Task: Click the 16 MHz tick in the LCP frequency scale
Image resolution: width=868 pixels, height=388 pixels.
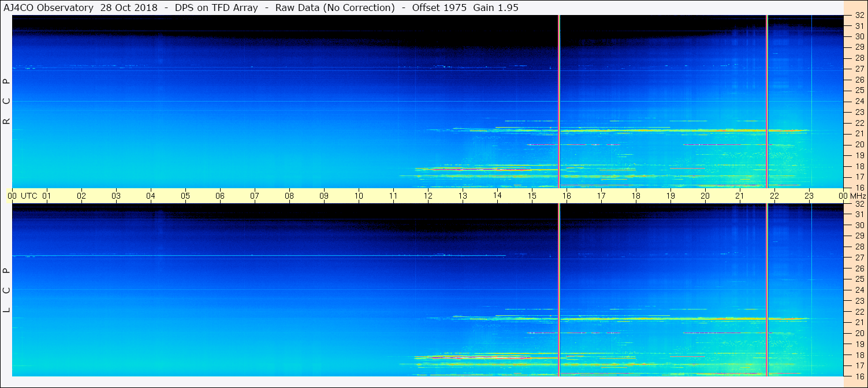Action: coord(859,375)
